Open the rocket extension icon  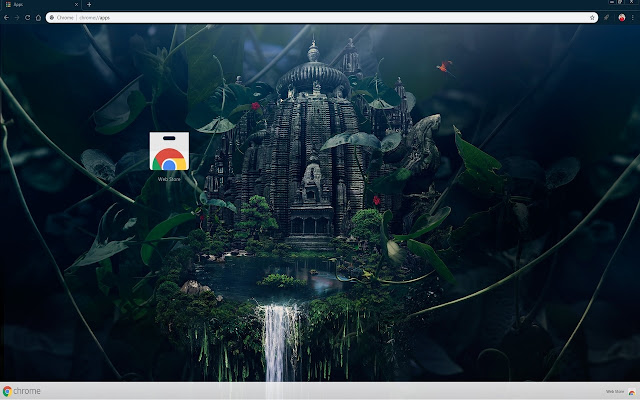[606, 18]
